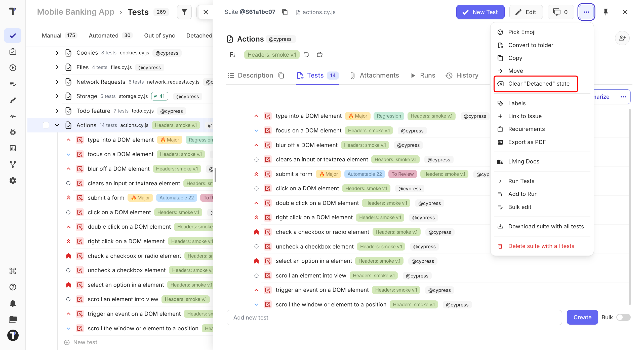644x350 pixels.
Task: Open the bug-like integrations icon in sidebar
Action: [x=13, y=132]
